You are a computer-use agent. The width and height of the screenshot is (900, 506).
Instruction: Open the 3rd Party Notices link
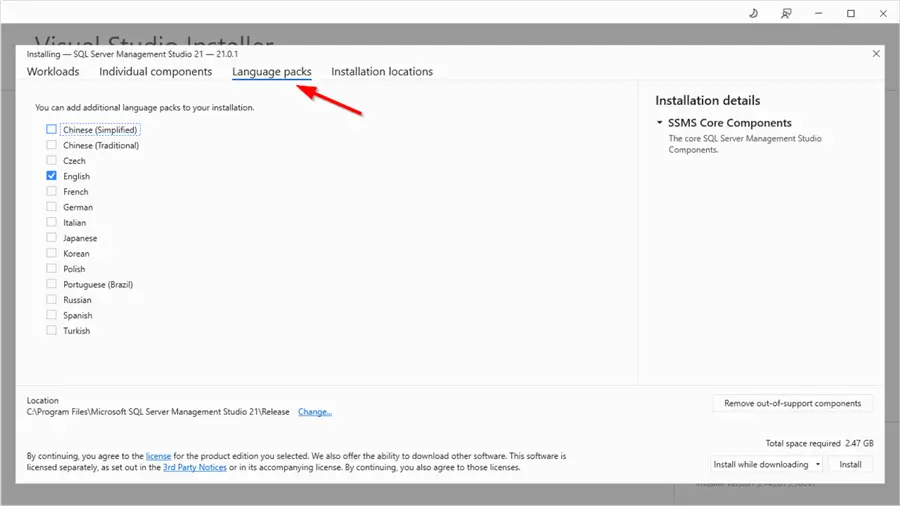(x=195, y=468)
